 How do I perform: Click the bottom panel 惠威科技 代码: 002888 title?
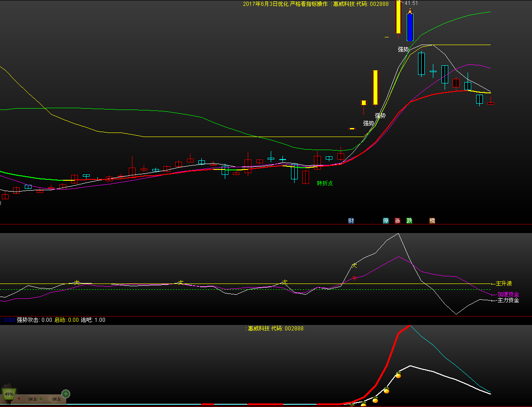tap(275, 328)
